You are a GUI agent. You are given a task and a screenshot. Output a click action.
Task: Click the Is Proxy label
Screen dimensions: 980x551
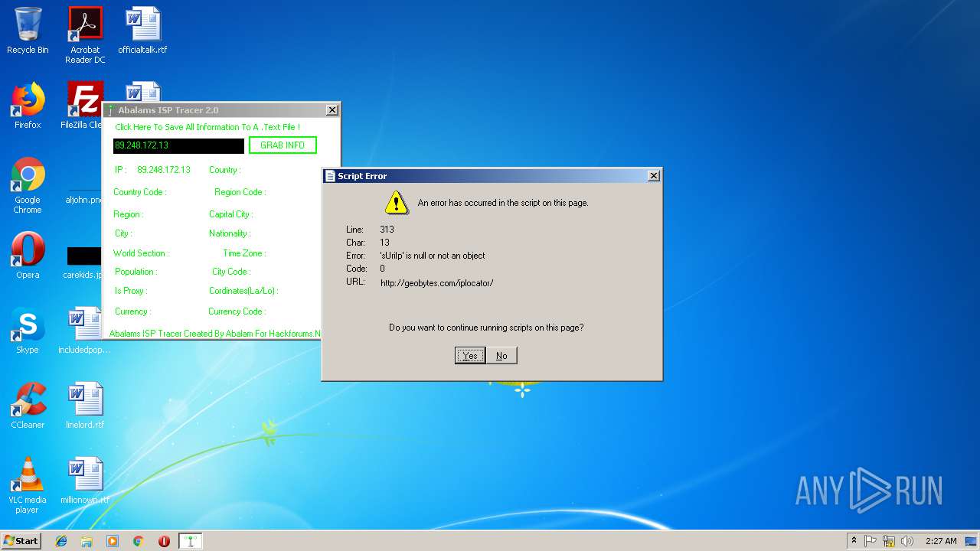point(131,291)
